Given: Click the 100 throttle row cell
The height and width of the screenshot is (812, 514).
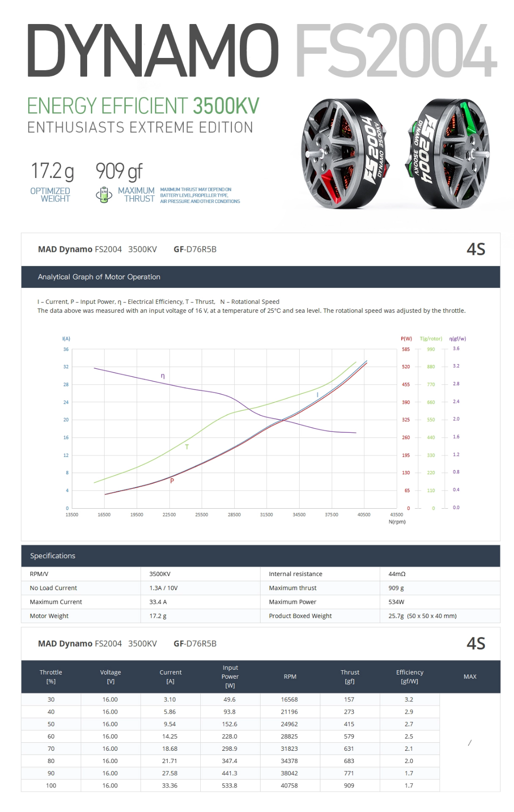Looking at the screenshot, I should [51, 786].
